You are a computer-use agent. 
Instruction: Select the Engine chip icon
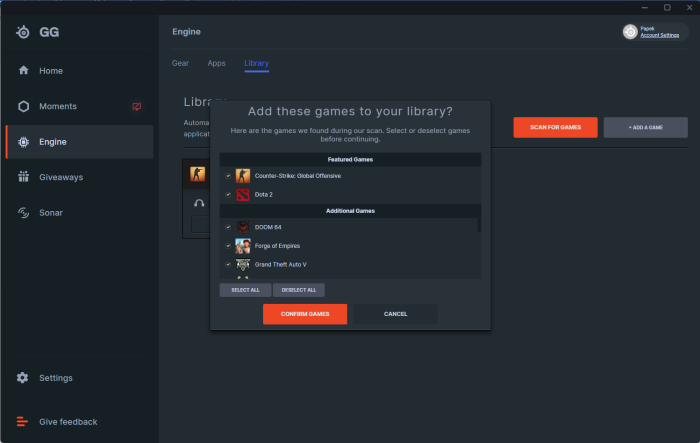point(24,142)
